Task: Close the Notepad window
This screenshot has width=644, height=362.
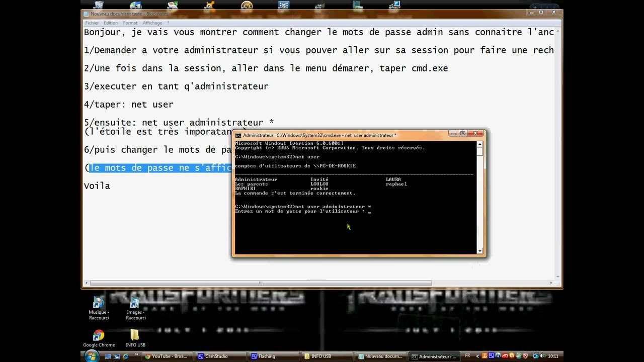Action: pos(553,12)
